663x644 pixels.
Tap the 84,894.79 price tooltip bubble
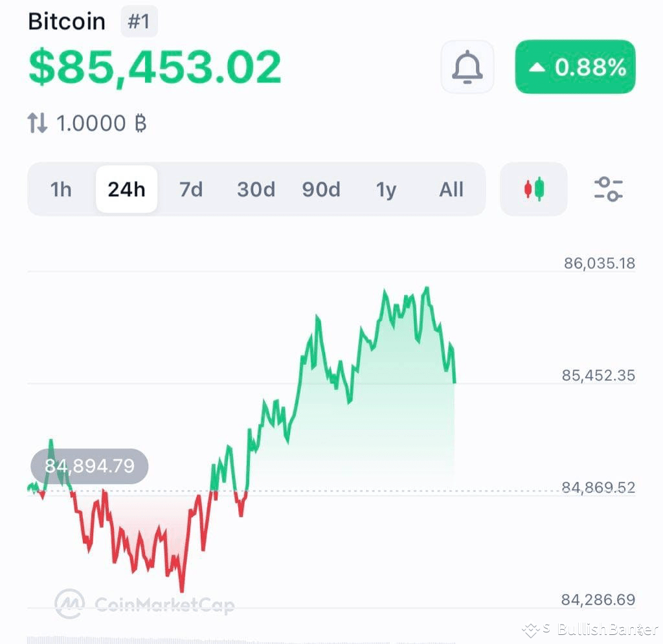[x=89, y=466]
